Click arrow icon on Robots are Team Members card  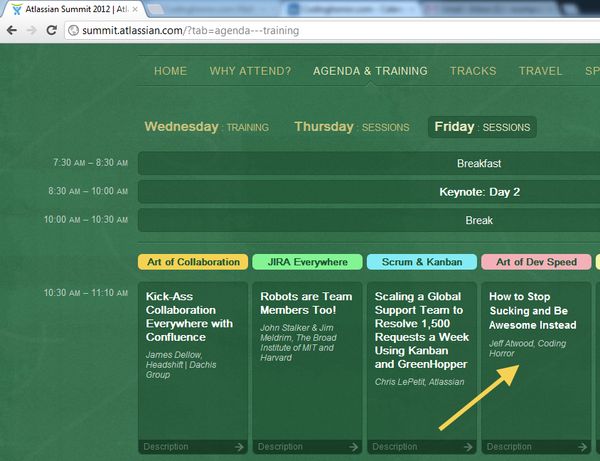[353, 447]
